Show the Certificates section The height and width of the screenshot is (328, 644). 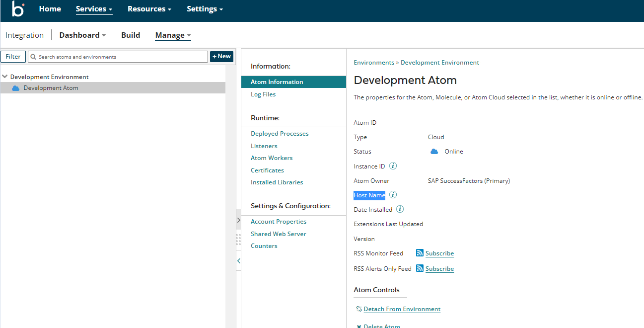(267, 170)
